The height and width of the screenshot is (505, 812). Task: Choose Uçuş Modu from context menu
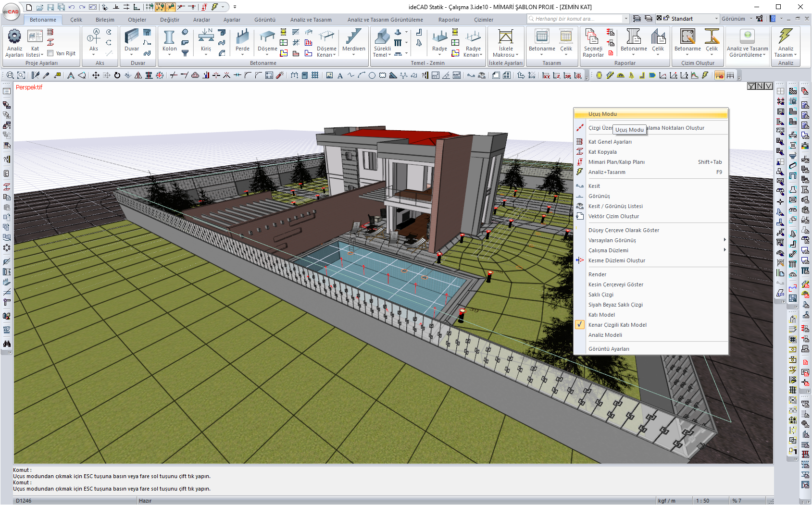coord(602,114)
